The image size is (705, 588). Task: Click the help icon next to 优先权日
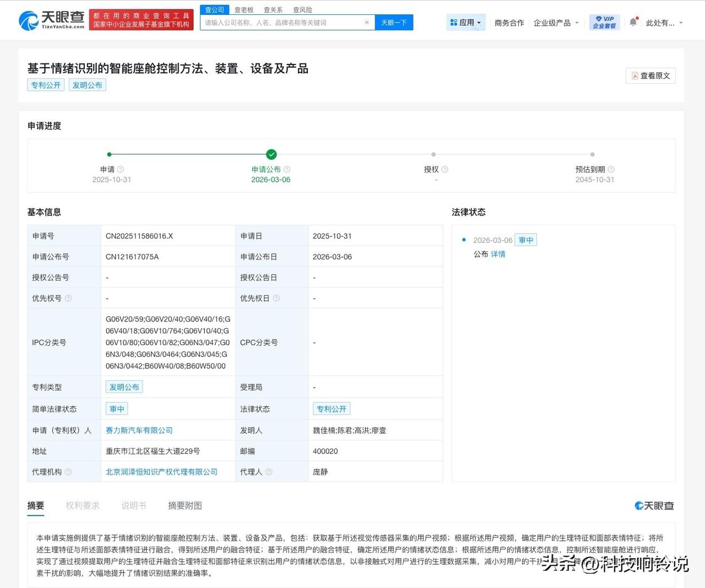pos(277,298)
